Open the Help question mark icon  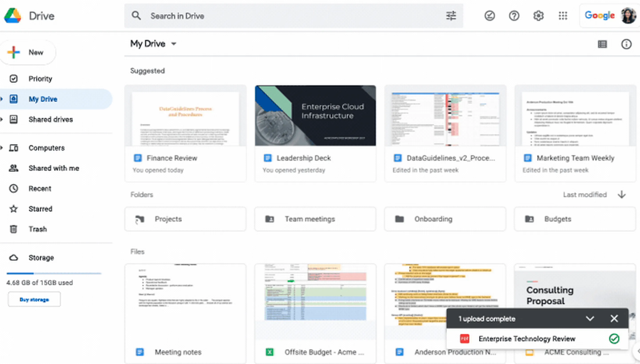click(514, 16)
